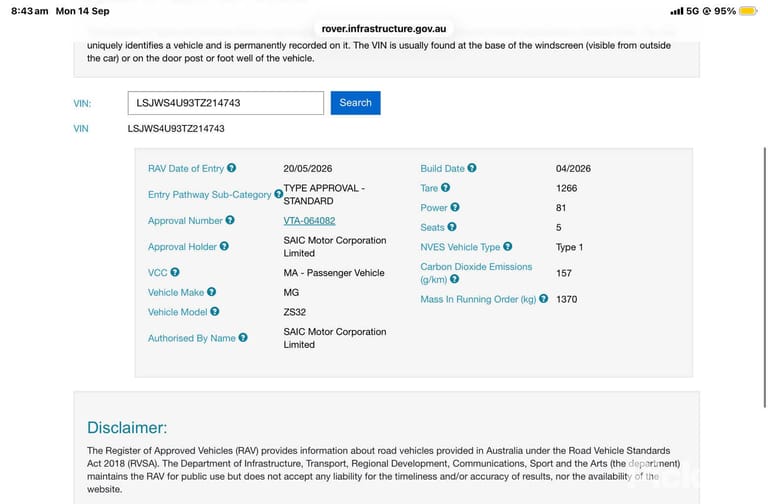This screenshot has width=768, height=504.
Task: Open help icon beside Approval Holder
Action: point(224,246)
